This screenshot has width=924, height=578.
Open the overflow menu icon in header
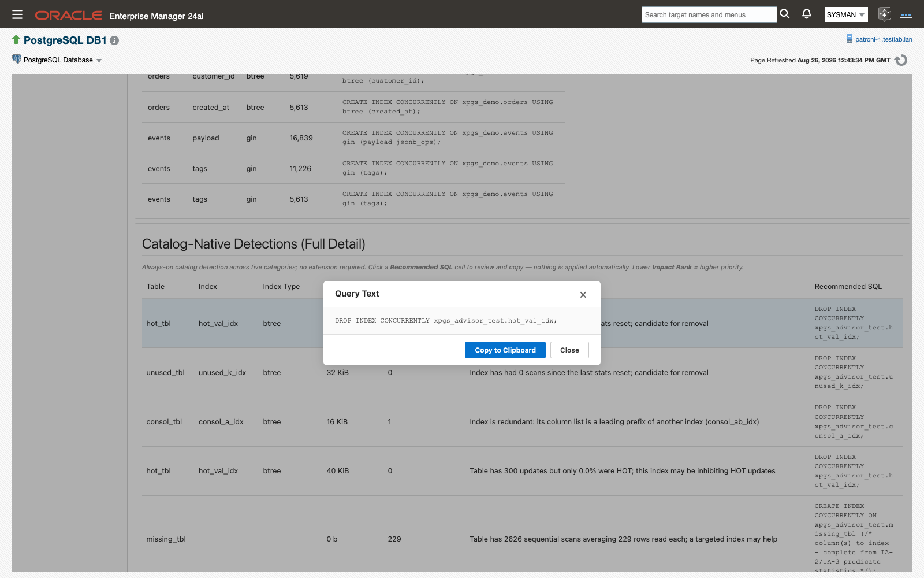tap(906, 15)
